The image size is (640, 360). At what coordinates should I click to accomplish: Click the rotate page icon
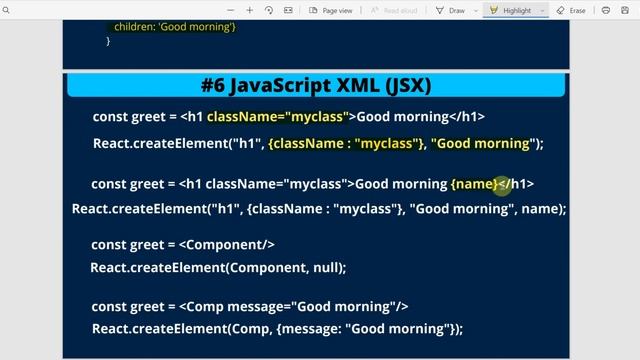click(x=269, y=10)
